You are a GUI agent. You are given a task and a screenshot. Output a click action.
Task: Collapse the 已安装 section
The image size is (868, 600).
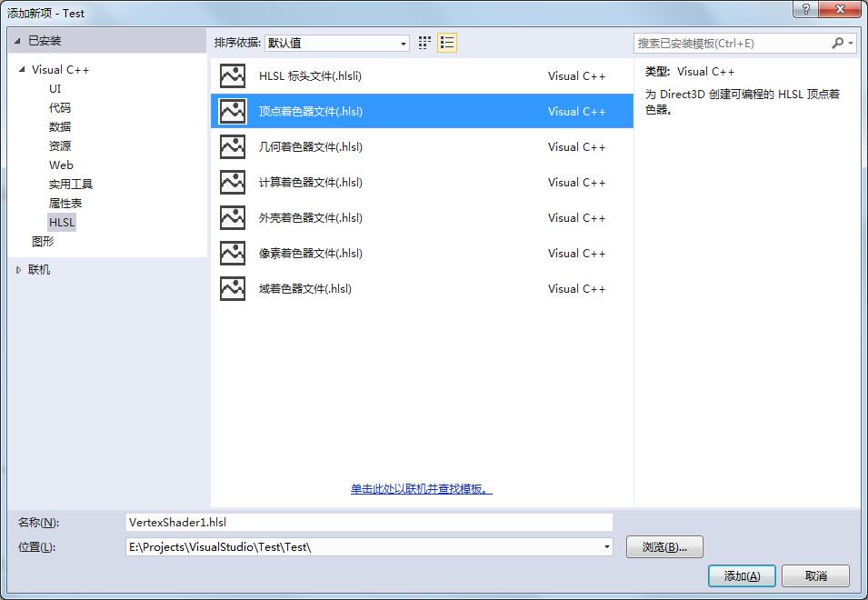click(17, 41)
